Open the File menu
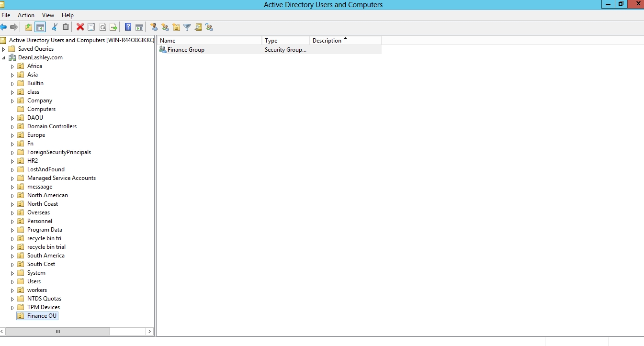Screen dimensions: 644x346 tap(6, 15)
